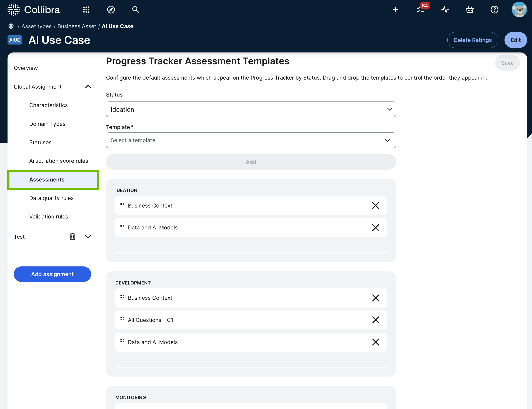Go to Characteristics section
This screenshot has width=532, height=409.
[x=48, y=105]
